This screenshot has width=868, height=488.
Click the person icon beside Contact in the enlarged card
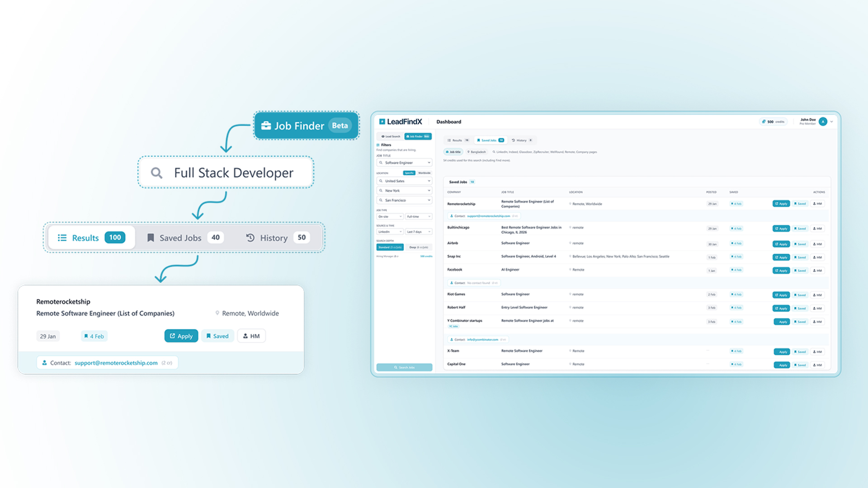pyautogui.click(x=44, y=363)
